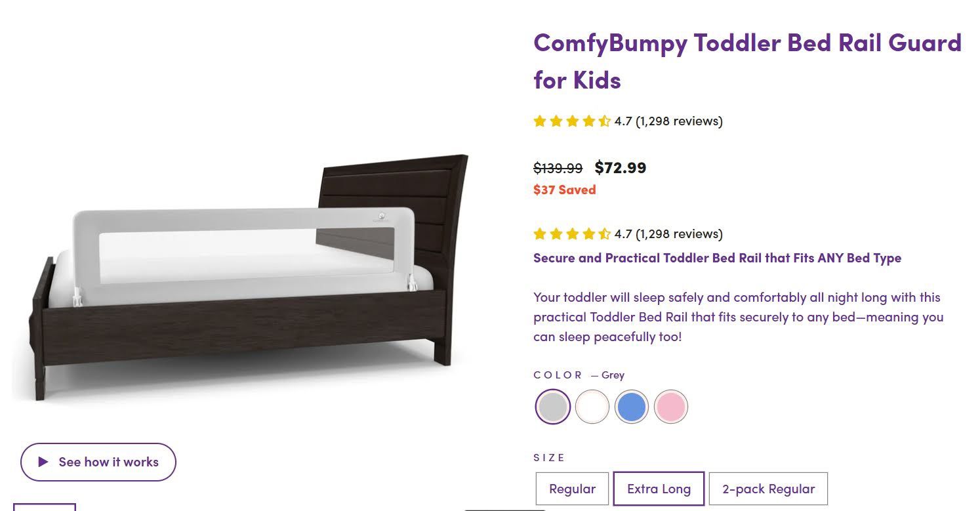The height and width of the screenshot is (511, 980).
Task: Choose the 2-pack Regular size option
Action: [x=768, y=488]
